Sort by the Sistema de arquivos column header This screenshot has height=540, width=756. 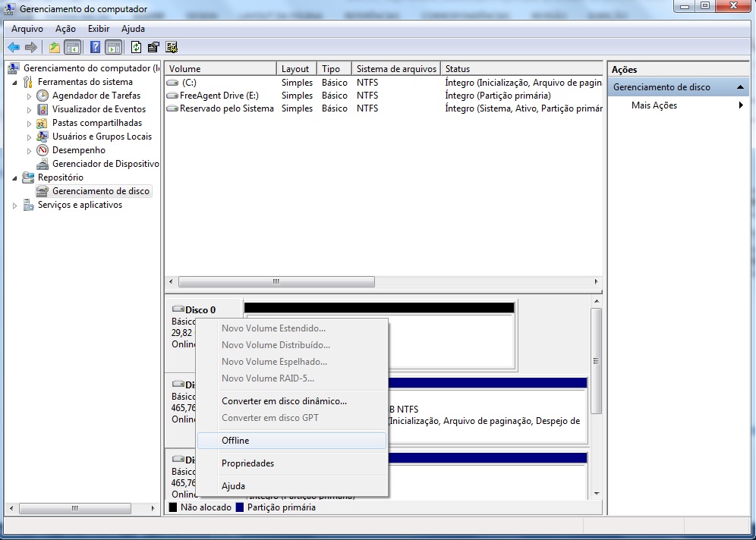coord(395,69)
